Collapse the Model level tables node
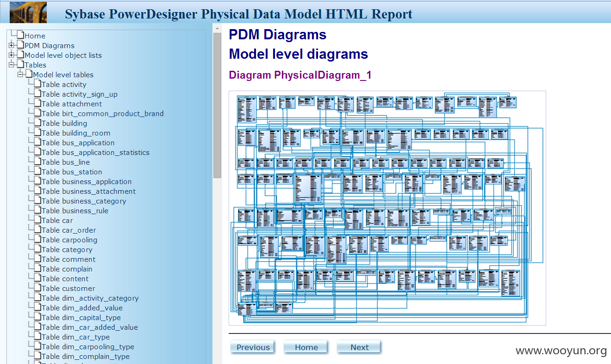This screenshot has width=611, height=364. [x=20, y=74]
